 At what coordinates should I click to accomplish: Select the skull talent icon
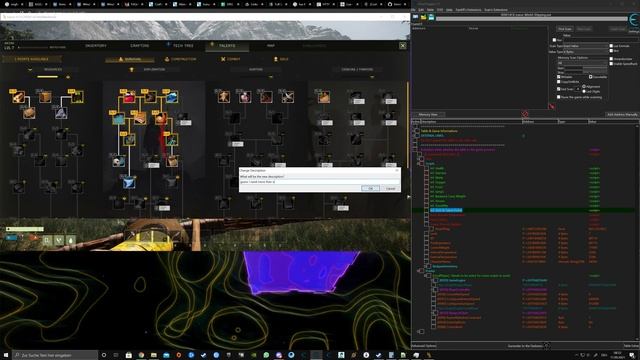[x=118, y=162]
